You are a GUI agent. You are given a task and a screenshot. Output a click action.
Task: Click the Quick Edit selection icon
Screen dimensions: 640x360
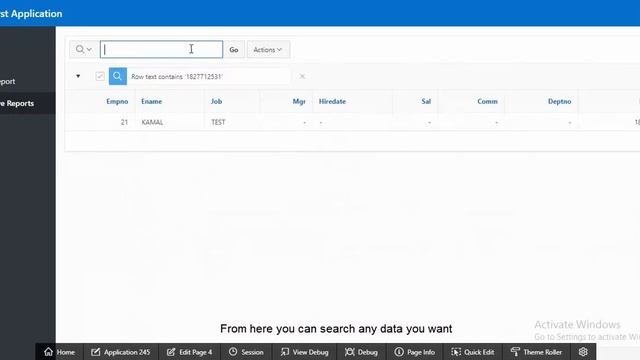(x=456, y=352)
